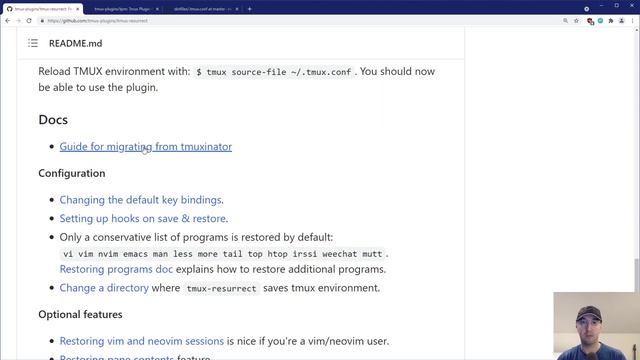640x360 pixels.
Task: Open the browser profile avatar icon
Action: pos(622,21)
